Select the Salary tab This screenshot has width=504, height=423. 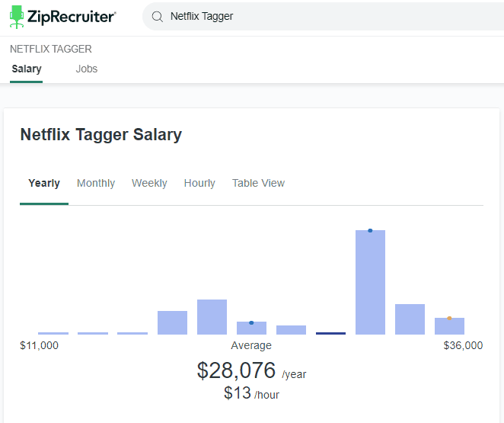tap(27, 69)
